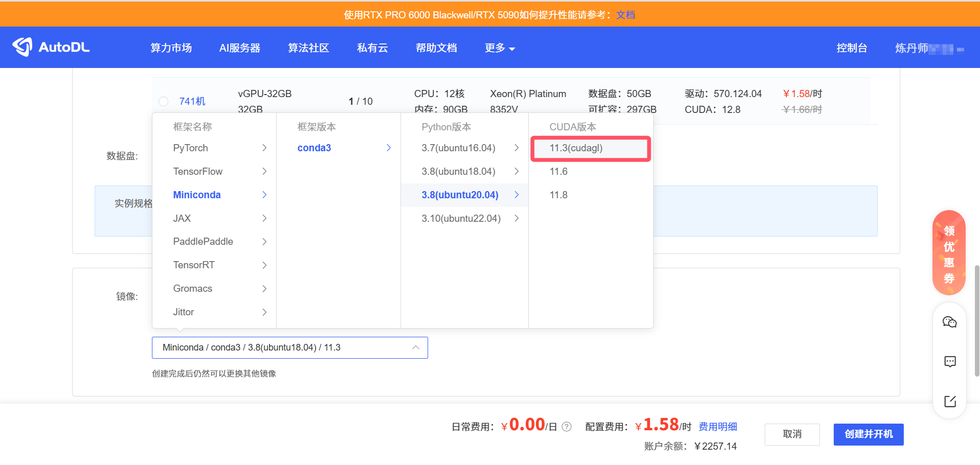Collapse the Miniconda image selection dropdown

415,347
